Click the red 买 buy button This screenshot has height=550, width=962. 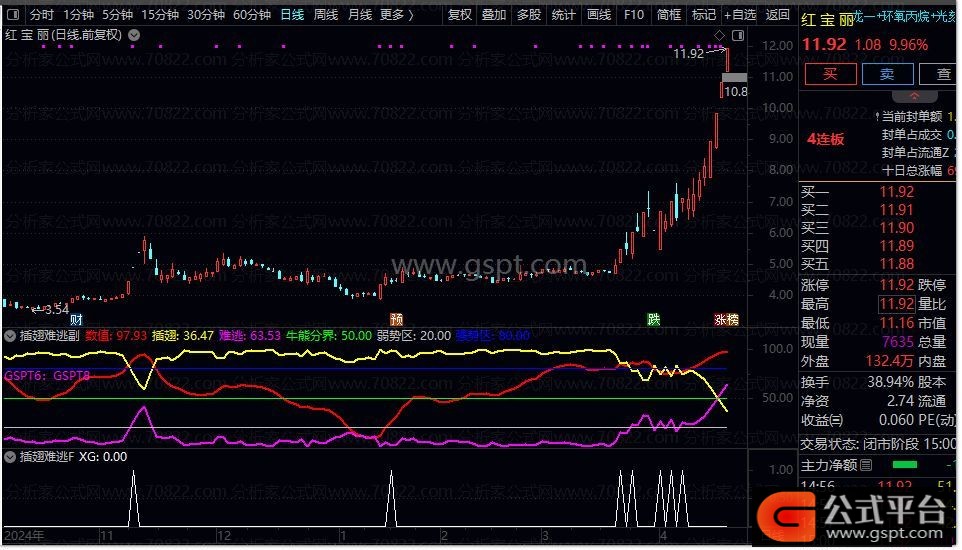830,74
